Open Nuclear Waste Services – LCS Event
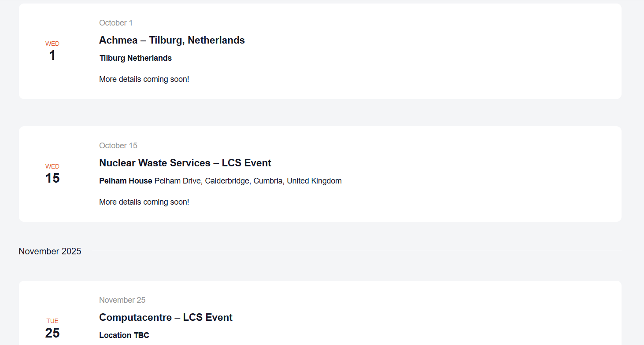 (x=185, y=163)
